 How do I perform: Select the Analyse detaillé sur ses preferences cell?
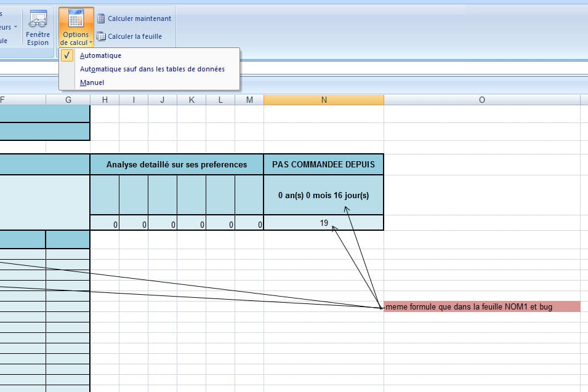pyautogui.click(x=177, y=164)
